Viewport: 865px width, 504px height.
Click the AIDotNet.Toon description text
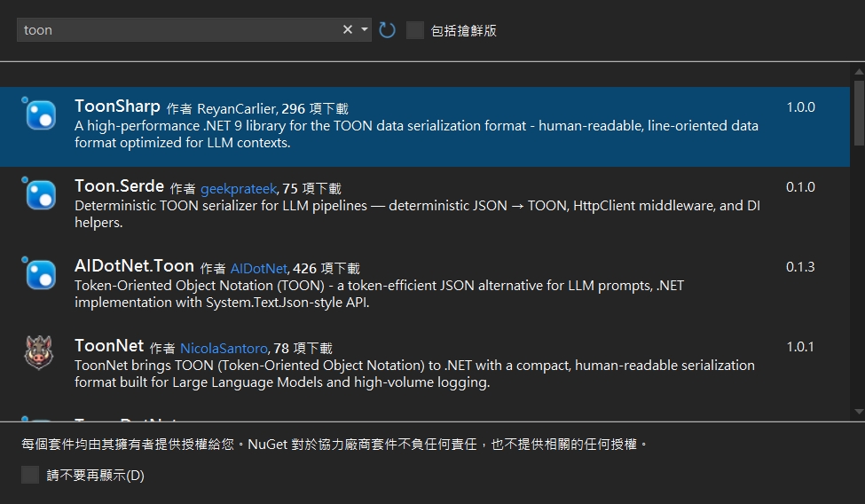click(x=379, y=294)
